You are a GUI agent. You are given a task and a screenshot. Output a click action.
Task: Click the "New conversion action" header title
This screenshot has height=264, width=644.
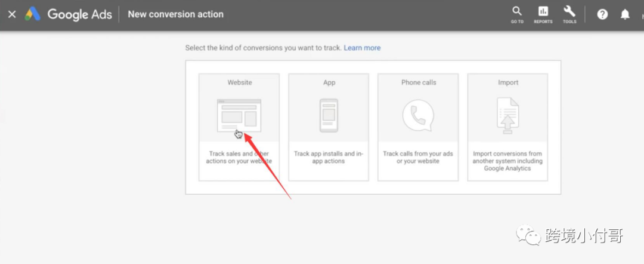coord(176,14)
